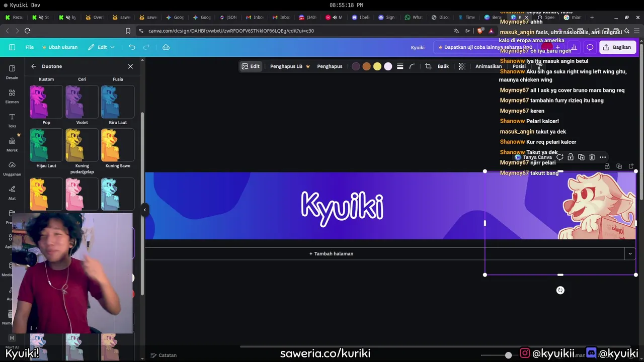Expand the pages dropdown chevron
This screenshot has height=362, width=644.
630,254
